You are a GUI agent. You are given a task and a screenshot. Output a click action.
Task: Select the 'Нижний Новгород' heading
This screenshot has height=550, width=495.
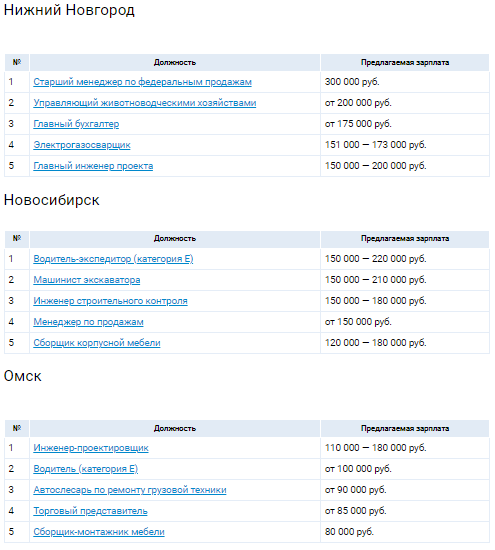click(x=69, y=10)
